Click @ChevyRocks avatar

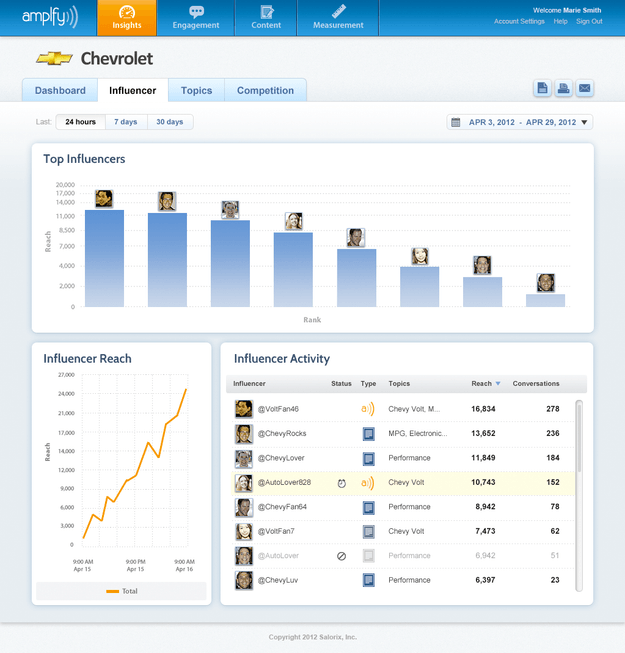pyautogui.click(x=244, y=434)
